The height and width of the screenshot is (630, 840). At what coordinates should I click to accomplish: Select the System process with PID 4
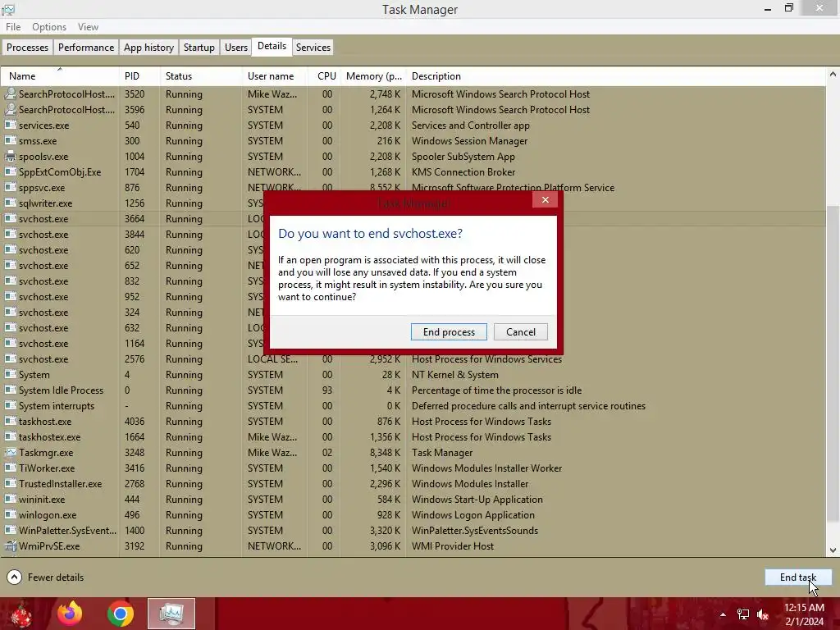click(x=413, y=374)
